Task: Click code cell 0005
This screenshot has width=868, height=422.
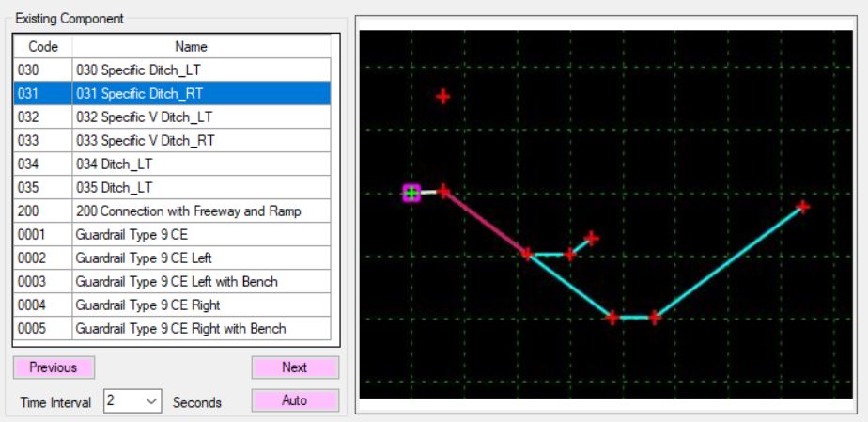Action: tap(43, 328)
